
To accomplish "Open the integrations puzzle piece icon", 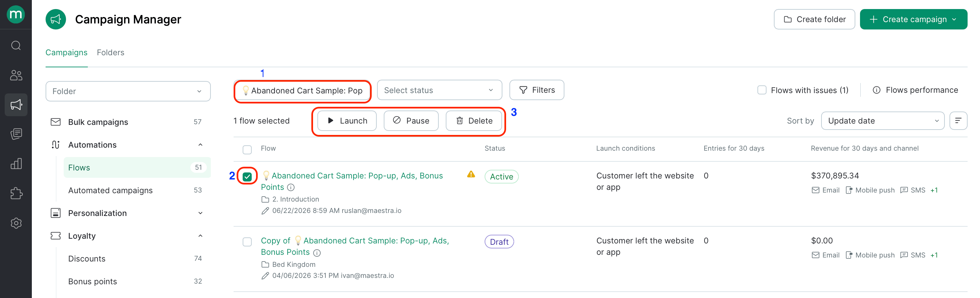I will pyautogui.click(x=16, y=194).
